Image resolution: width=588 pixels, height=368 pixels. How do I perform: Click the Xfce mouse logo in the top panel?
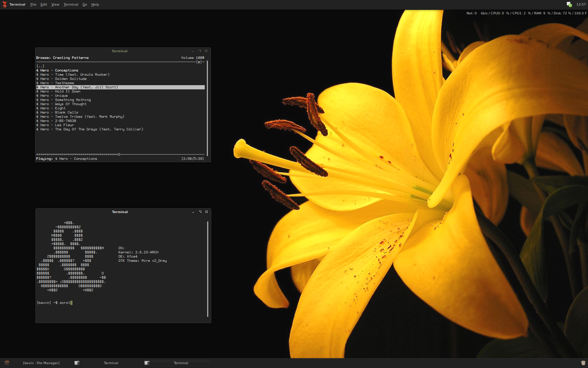(5, 5)
